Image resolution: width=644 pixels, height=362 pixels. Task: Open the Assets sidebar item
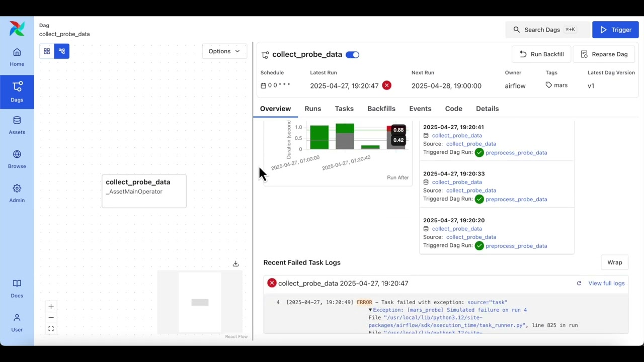(17, 126)
